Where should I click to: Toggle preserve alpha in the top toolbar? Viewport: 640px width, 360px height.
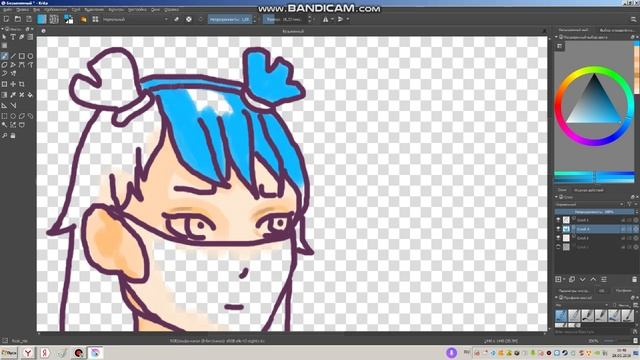tap(189, 19)
